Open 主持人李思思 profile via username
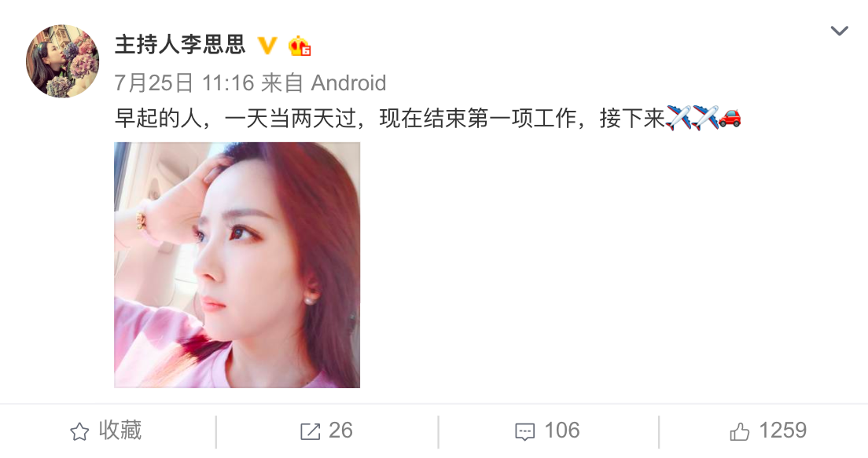 click(x=180, y=44)
